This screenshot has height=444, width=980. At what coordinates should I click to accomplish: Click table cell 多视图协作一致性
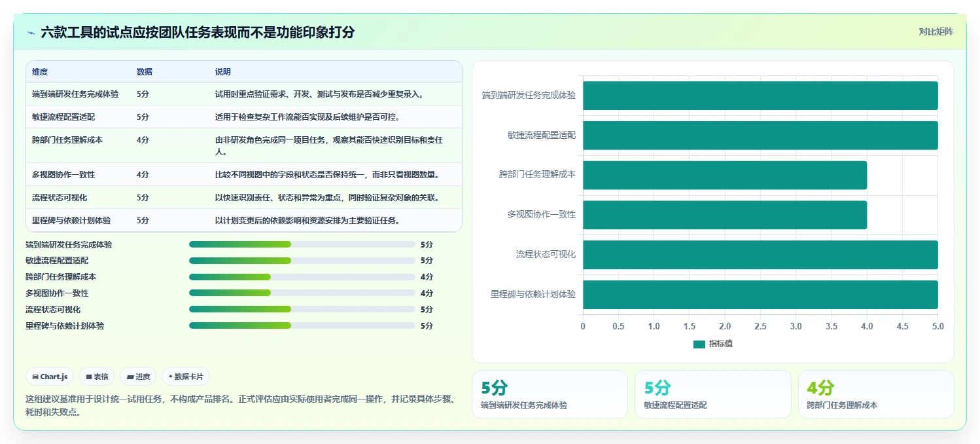63,175
